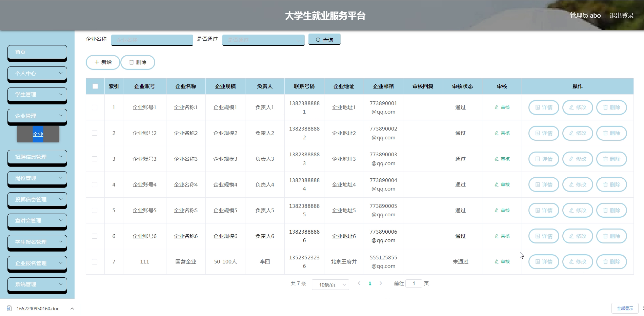The width and height of the screenshot is (644, 316).
Task: Click 退出登录 in the header
Action: click(622, 16)
